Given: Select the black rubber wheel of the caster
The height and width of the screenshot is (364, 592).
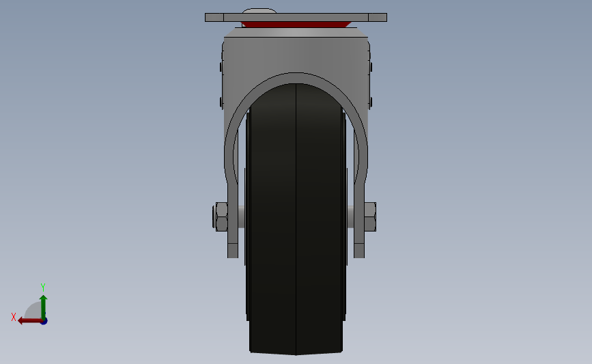Looking at the screenshot, I should click(296, 219).
